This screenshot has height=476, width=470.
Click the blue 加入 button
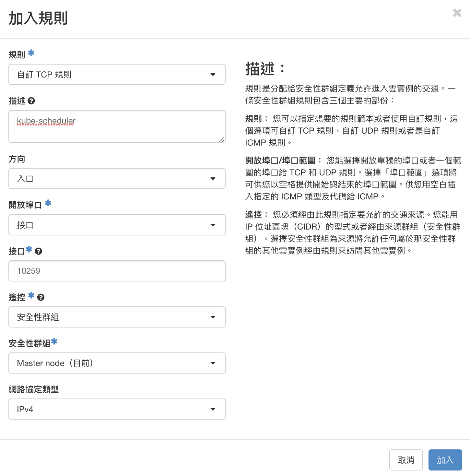(x=445, y=460)
